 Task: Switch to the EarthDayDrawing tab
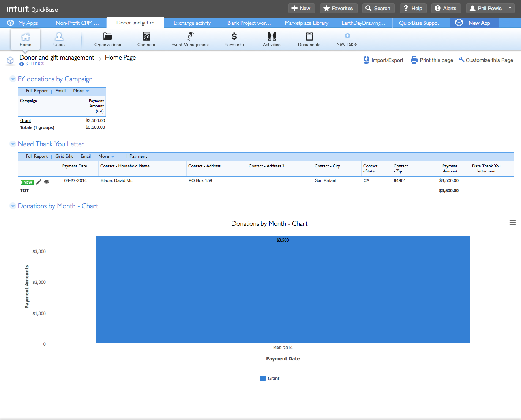[364, 23]
